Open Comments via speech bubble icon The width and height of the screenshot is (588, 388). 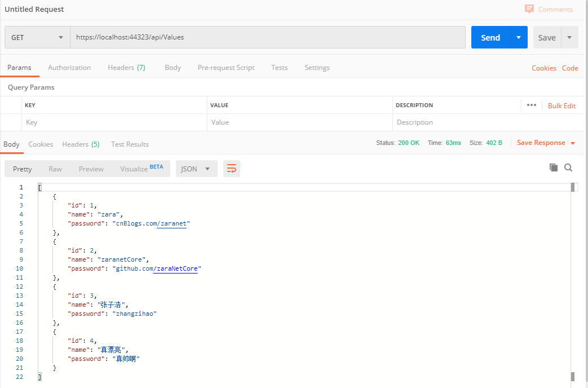coord(529,9)
